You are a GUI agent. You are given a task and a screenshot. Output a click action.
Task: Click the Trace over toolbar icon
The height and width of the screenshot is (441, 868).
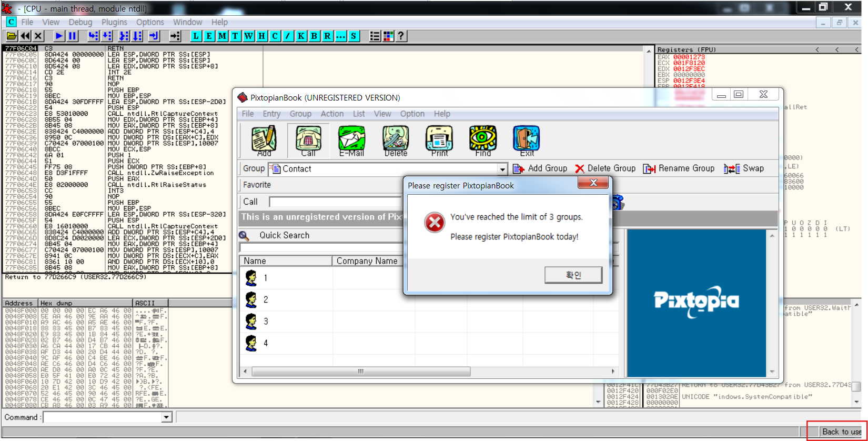137,36
